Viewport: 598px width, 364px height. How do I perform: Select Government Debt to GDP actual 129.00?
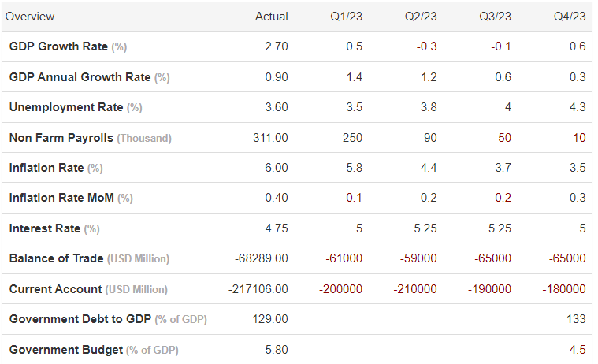270,318
